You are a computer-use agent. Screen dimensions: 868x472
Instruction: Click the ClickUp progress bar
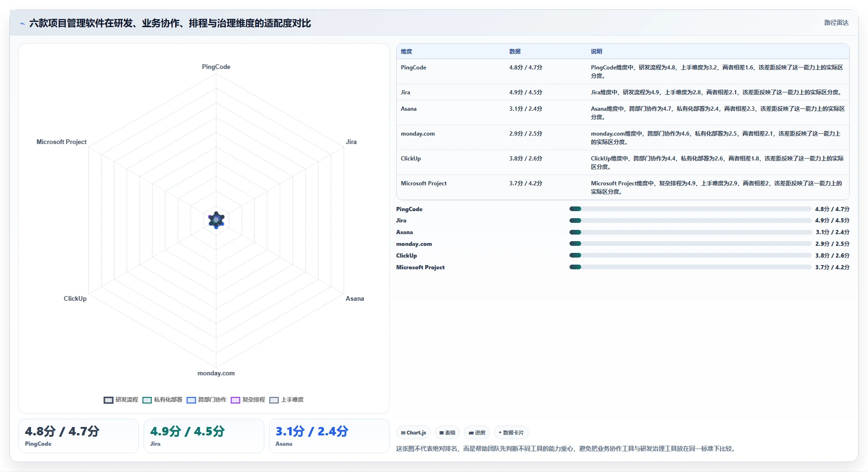point(690,255)
